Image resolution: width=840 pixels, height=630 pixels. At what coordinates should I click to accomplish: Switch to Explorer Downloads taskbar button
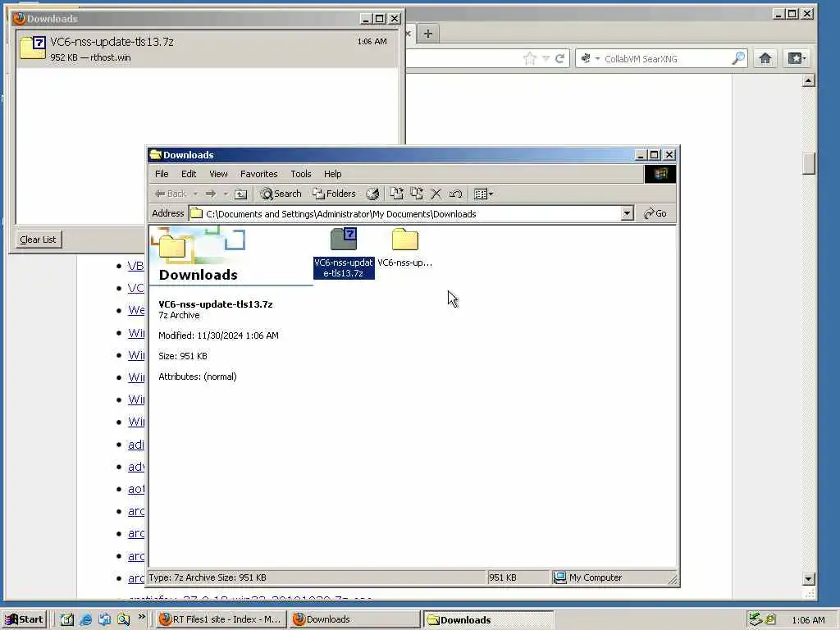click(488, 620)
